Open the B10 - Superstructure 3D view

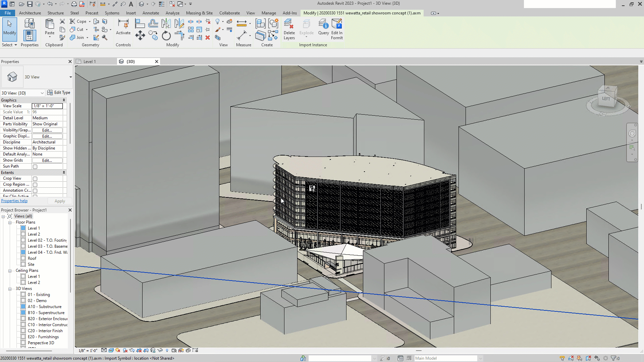[46, 313]
